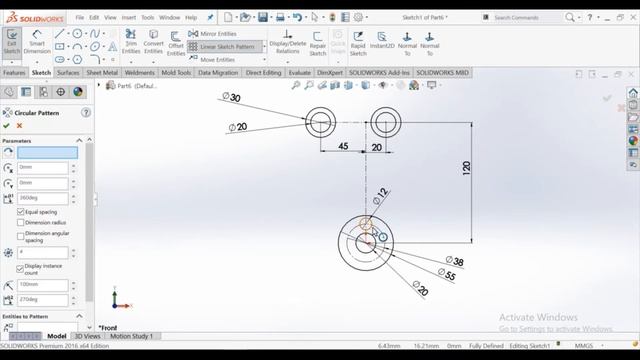Switch to the PropertyManager tab
640x360 pixels.
(x=26, y=92)
